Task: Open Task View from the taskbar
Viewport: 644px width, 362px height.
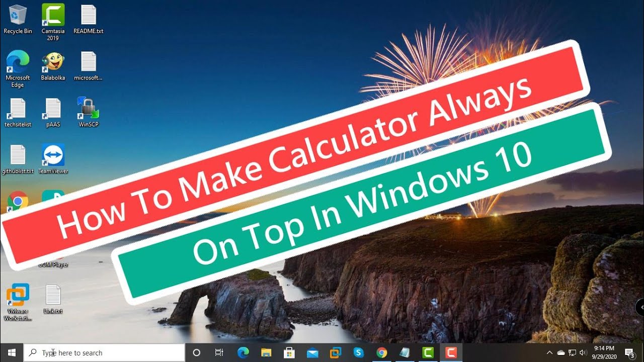Action: click(x=219, y=352)
